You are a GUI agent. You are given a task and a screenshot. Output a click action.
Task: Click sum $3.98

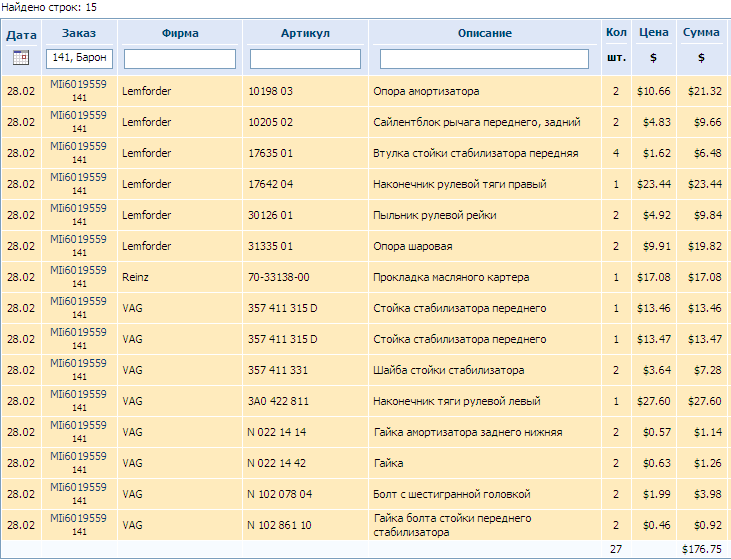[x=707, y=494]
